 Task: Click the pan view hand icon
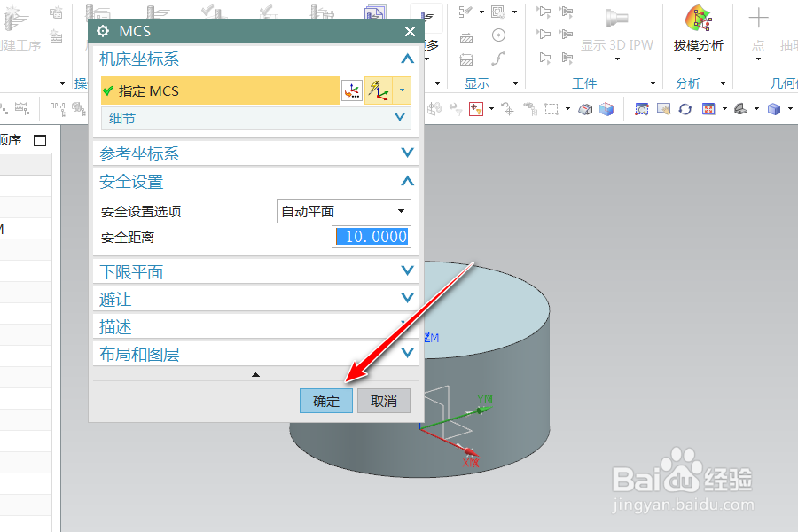(663, 109)
